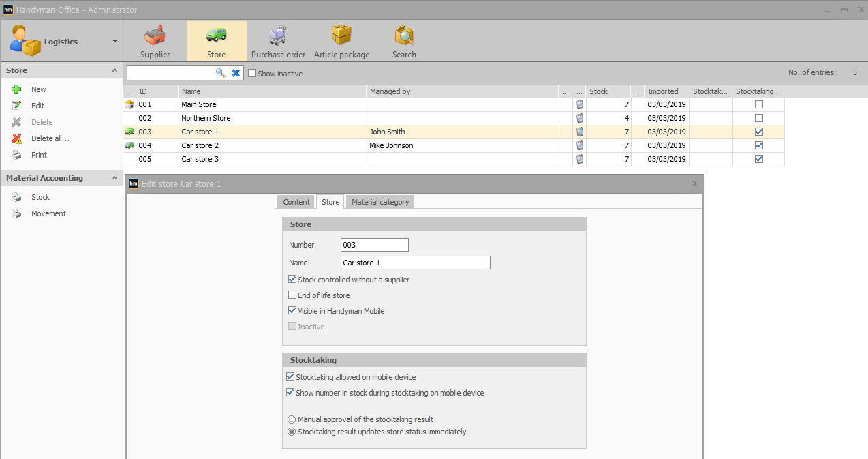Image resolution: width=868 pixels, height=459 pixels.
Task: Open the Movement material accounting report
Action: coord(48,213)
